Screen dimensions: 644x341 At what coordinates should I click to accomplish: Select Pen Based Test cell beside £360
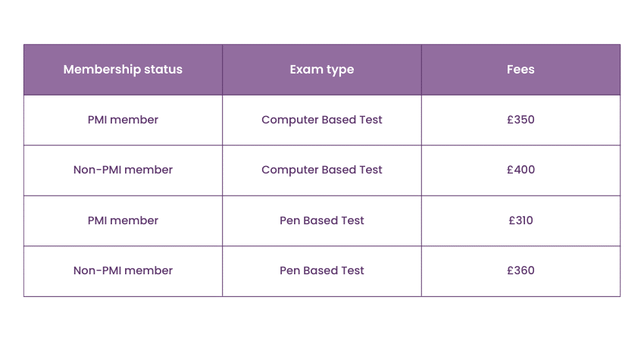(x=322, y=271)
